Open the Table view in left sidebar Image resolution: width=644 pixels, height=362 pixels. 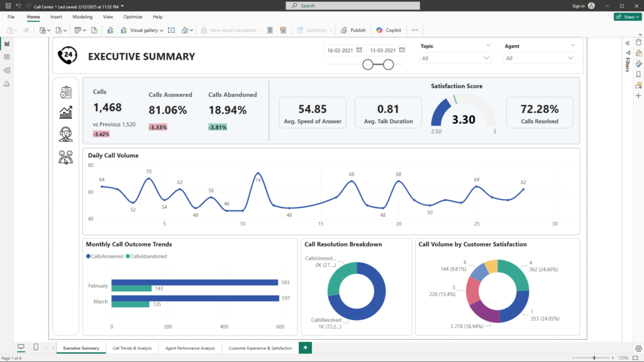[x=7, y=57]
